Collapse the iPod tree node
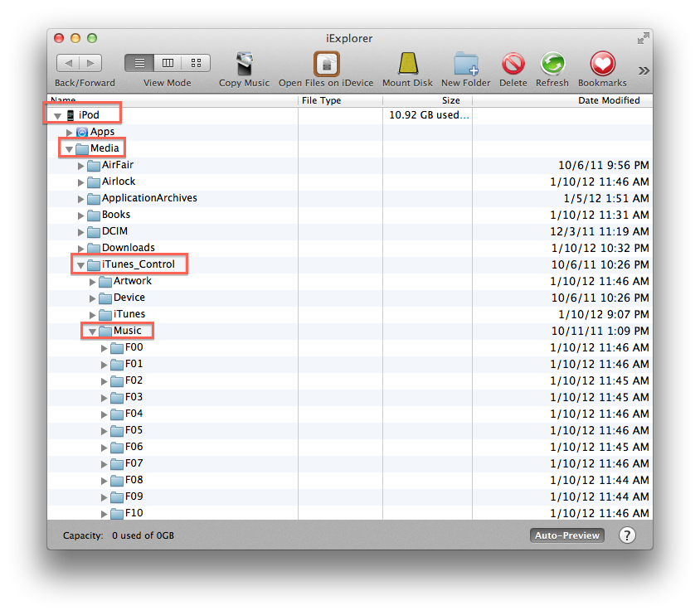 point(57,116)
